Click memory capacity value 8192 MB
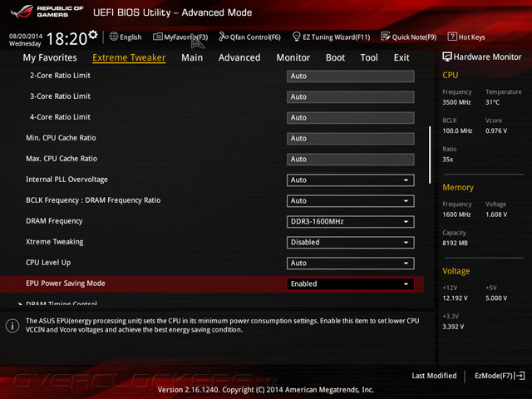Screen dimensions: 532x399 (x=455, y=243)
